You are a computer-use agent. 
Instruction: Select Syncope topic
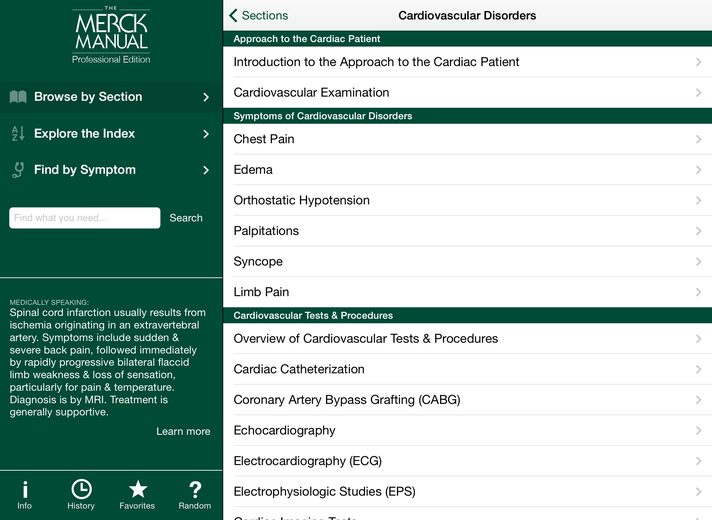467,262
